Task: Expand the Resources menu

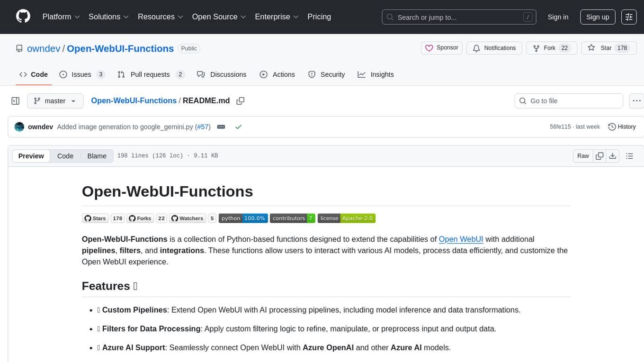Action: pyautogui.click(x=161, y=17)
